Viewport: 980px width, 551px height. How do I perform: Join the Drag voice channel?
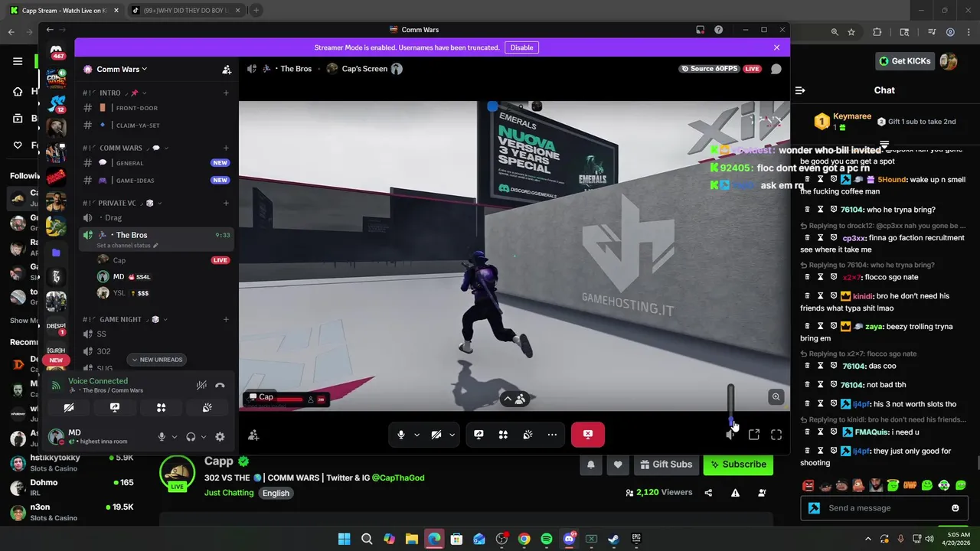click(157, 217)
